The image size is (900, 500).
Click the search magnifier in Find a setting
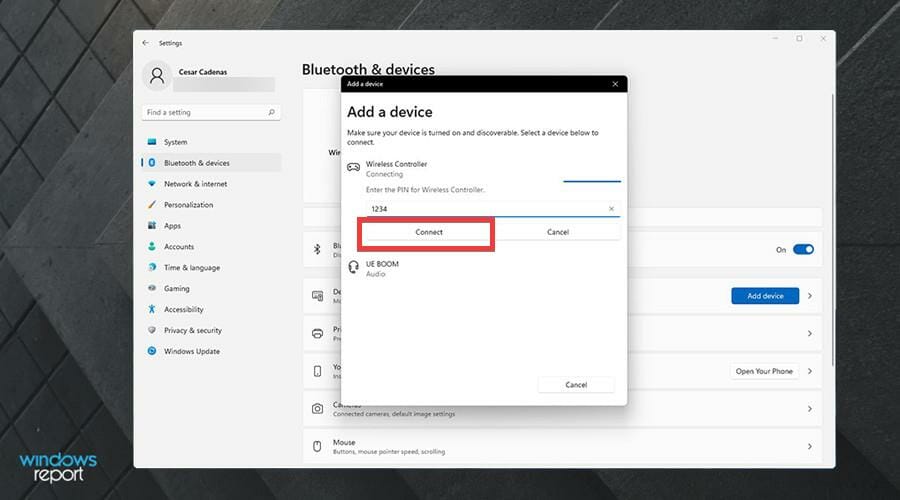(x=271, y=112)
